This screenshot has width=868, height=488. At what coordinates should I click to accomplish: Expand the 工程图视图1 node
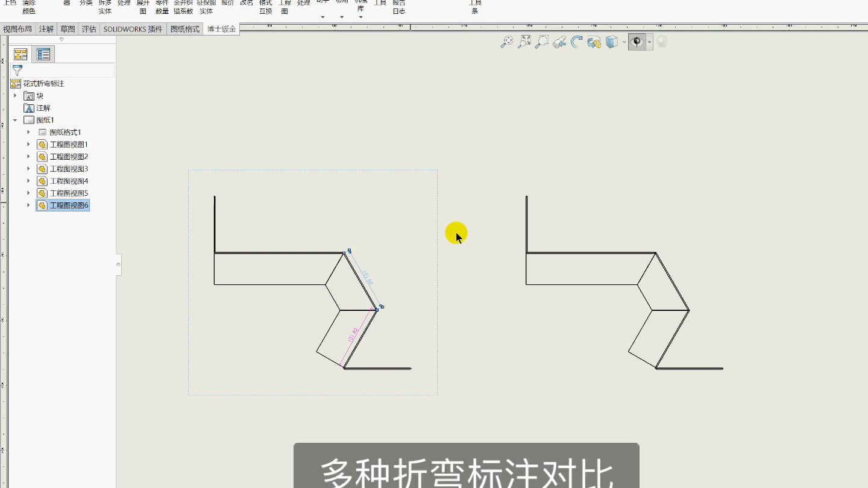(28, 145)
